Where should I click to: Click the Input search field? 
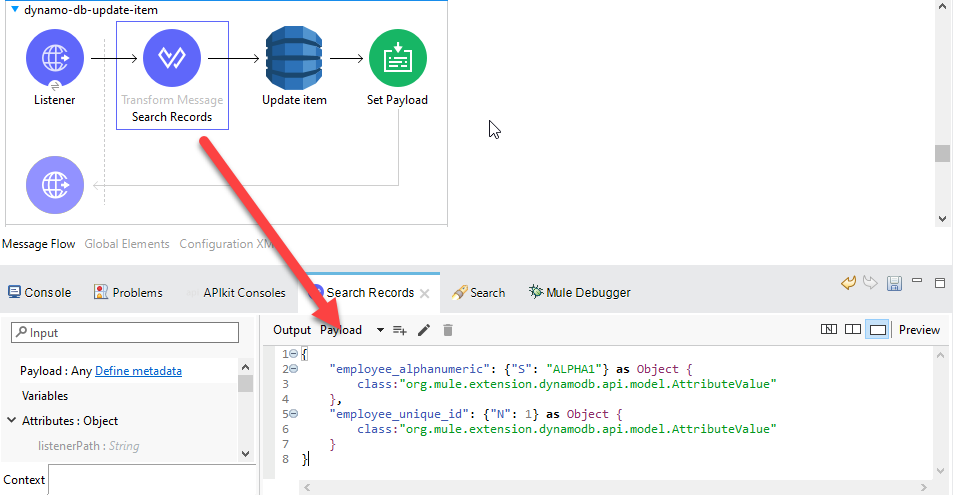pos(125,332)
